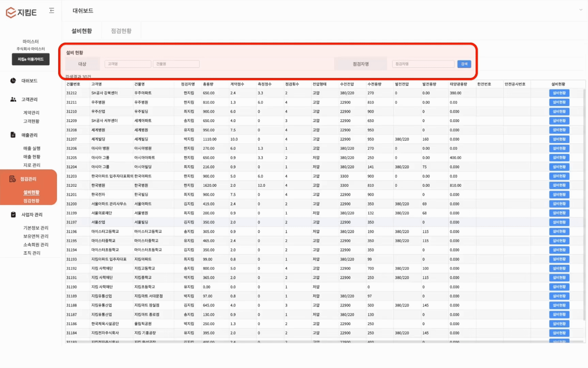
Task: Expand the top-right chevron dropdown
Action: (581, 10)
